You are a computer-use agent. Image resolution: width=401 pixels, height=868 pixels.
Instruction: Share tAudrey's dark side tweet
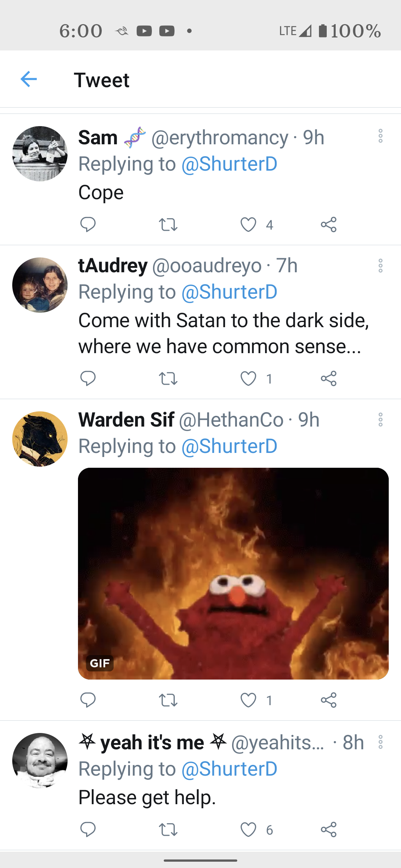click(329, 378)
